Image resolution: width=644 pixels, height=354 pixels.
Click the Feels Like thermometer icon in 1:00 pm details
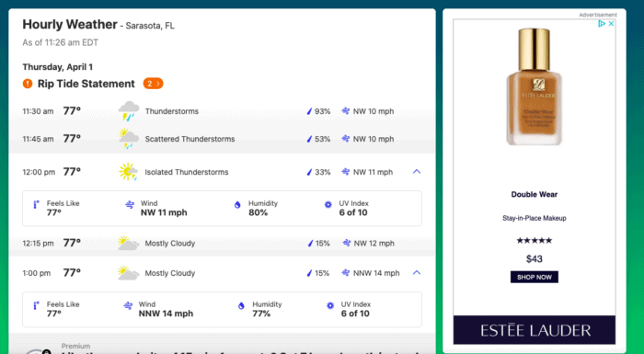point(36,305)
